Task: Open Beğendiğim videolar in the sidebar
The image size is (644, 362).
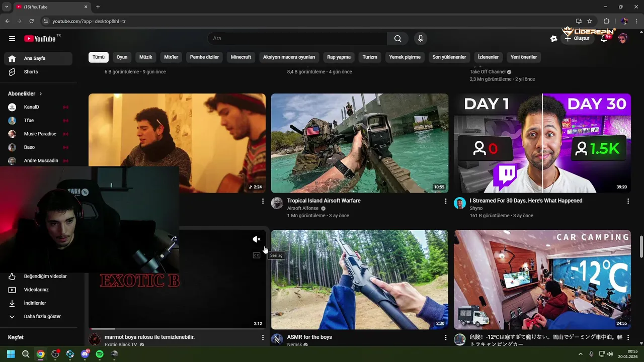Action: pyautogui.click(x=38, y=276)
